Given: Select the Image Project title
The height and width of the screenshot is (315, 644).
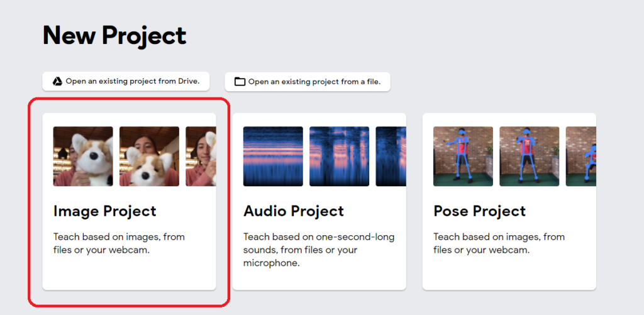Looking at the screenshot, I should click(x=104, y=211).
